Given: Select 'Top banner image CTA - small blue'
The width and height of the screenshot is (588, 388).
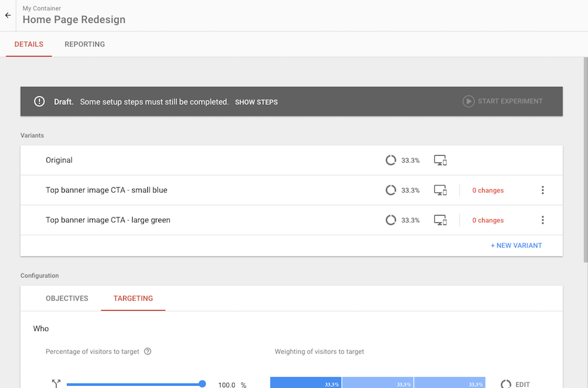Looking at the screenshot, I should click(x=106, y=190).
